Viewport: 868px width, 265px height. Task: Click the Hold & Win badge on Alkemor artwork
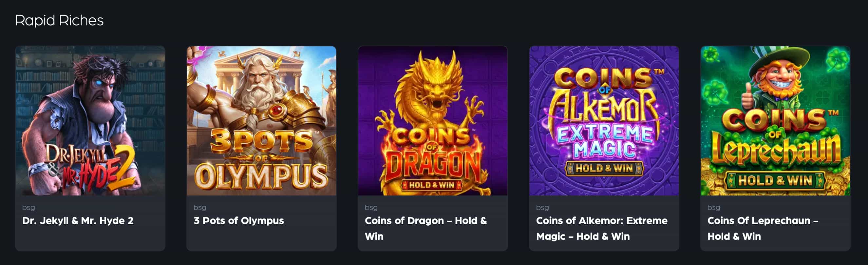point(604,168)
